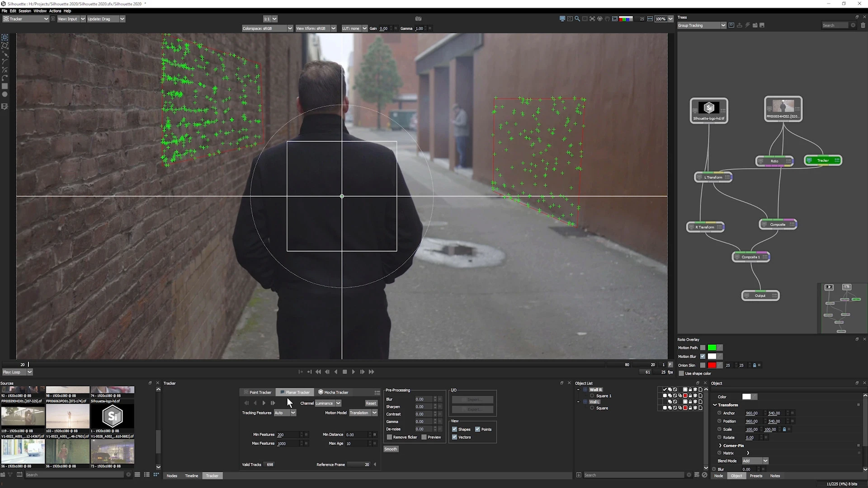868x488 pixels.
Task: Click the stop button in playback controls
Action: point(344,372)
